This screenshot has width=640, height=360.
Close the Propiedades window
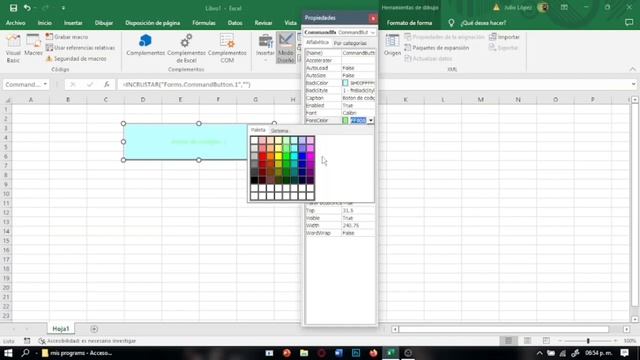[x=373, y=18]
